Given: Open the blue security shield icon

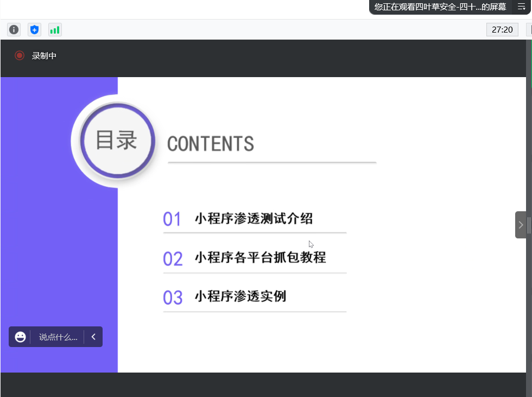Looking at the screenshot, I should point(35,30).
